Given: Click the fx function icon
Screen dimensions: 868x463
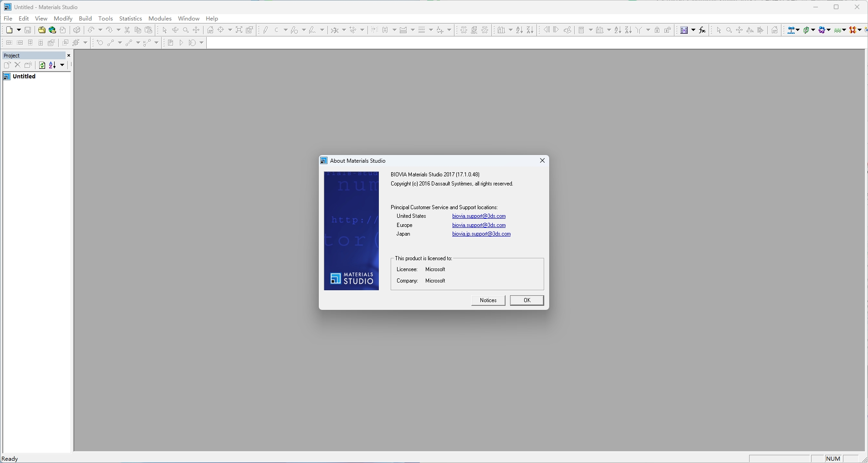Looking at the screenshot, I should coord(703,30).
